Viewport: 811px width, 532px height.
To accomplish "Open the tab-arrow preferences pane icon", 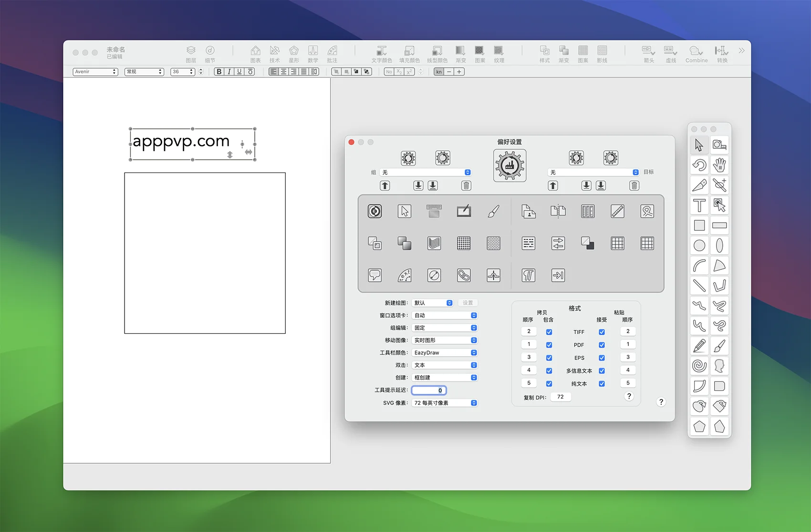I will coord(558,275).
